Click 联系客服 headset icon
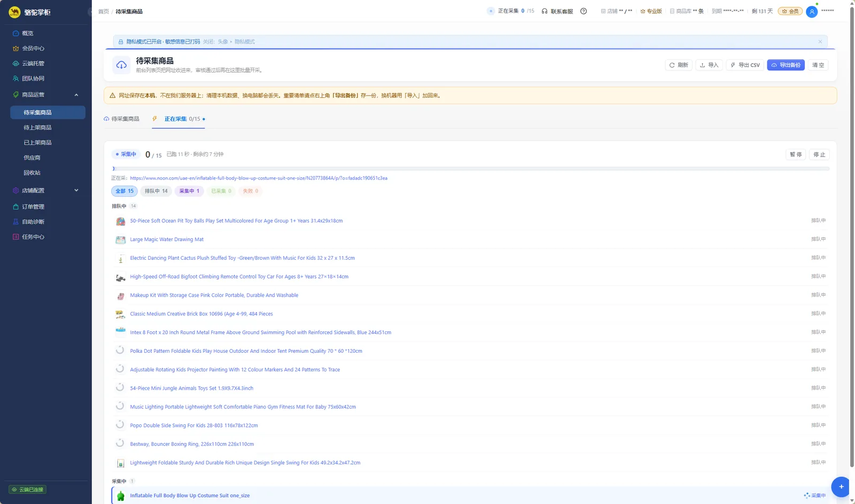 (545, 11)
